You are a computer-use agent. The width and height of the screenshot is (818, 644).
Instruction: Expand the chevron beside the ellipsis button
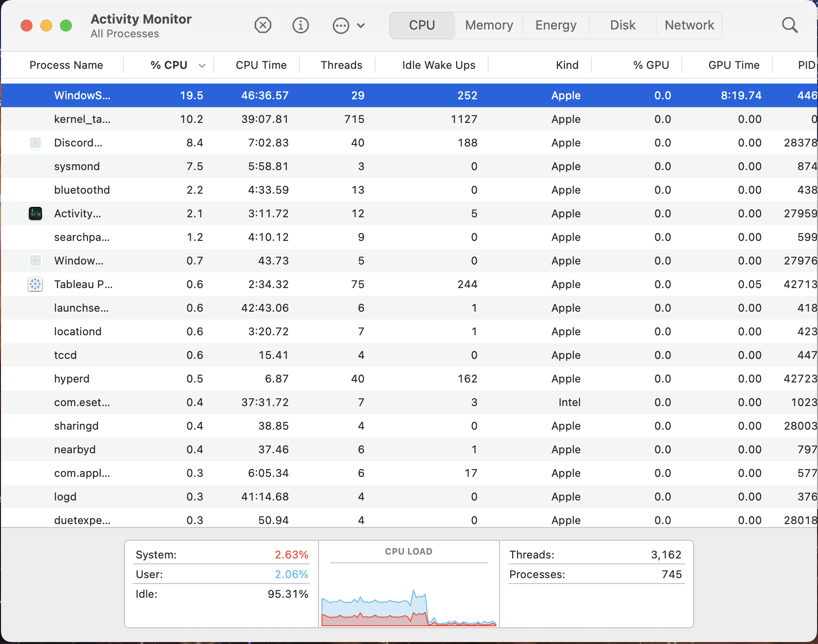point(361,26)
